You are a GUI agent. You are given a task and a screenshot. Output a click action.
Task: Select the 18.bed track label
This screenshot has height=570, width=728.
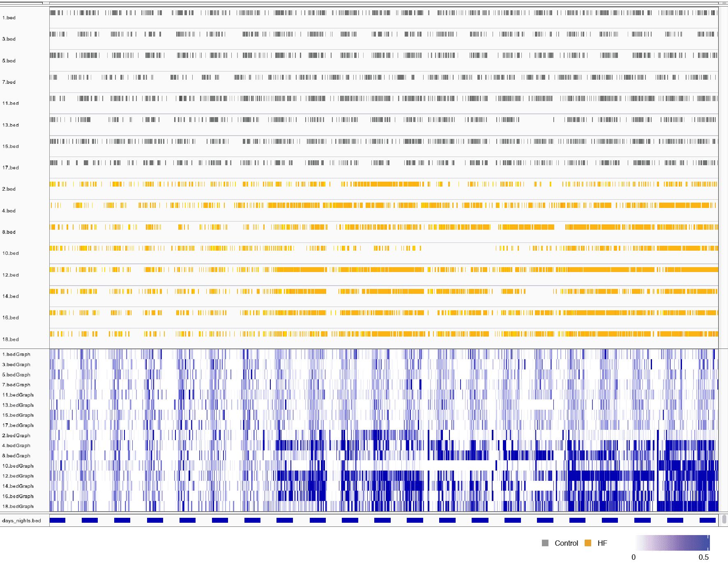(11, 339)
